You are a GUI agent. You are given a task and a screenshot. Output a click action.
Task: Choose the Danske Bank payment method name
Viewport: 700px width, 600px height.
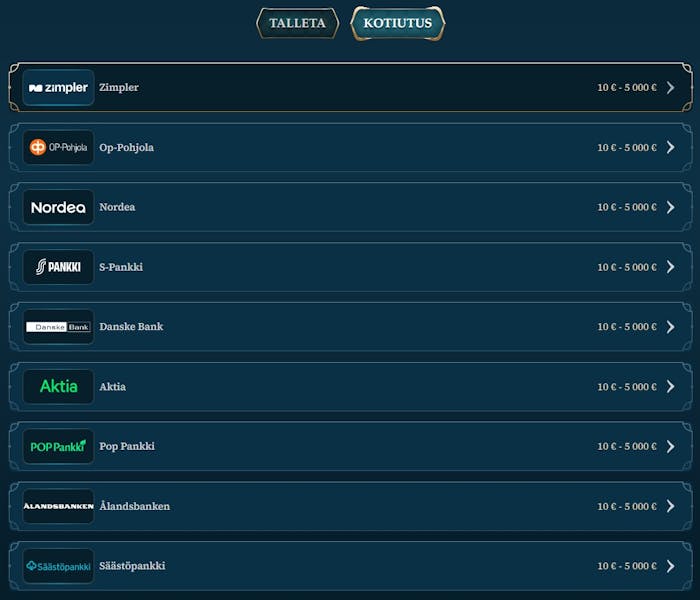pos(131,327)
